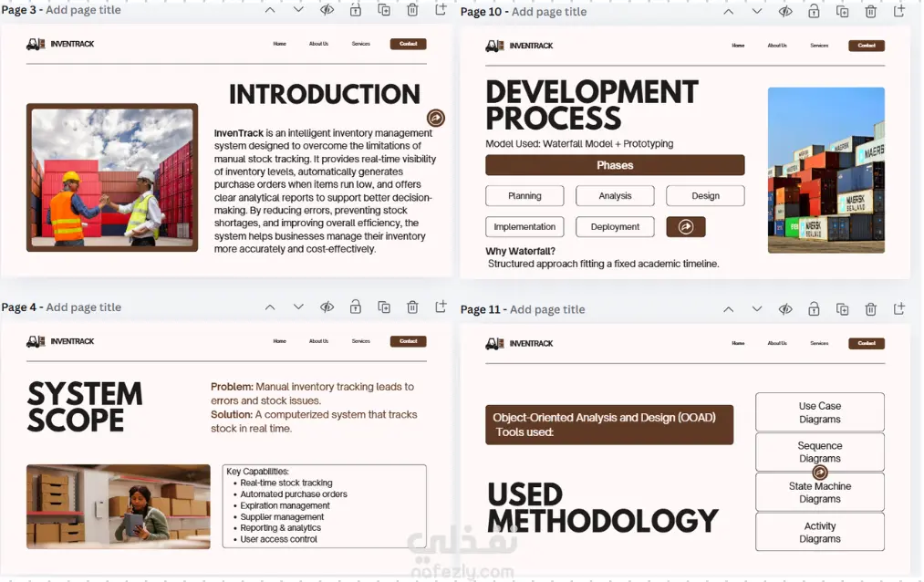Image resolution: width=924 pixels, height=582 pixels.
Task: Delete Page 3 with trash icon
Action: 412,10
